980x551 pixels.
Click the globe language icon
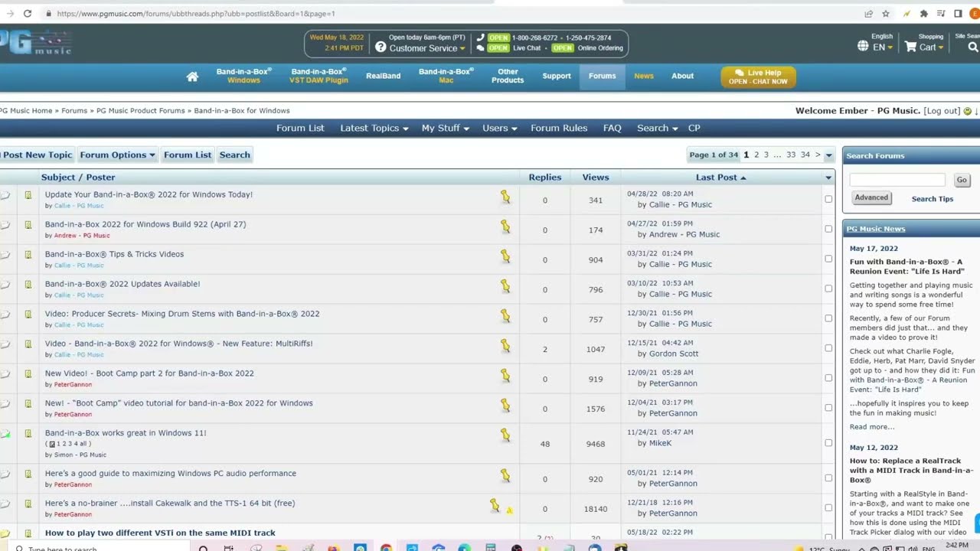click(x=863, y=47)
